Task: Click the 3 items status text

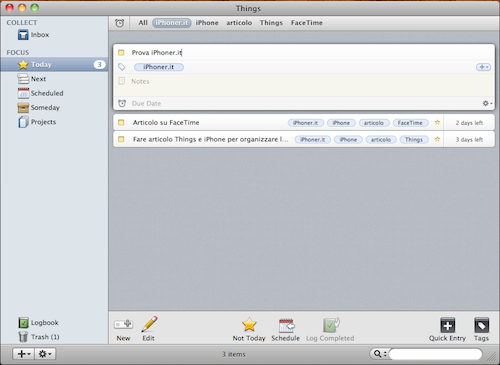Action: [234, 354]
